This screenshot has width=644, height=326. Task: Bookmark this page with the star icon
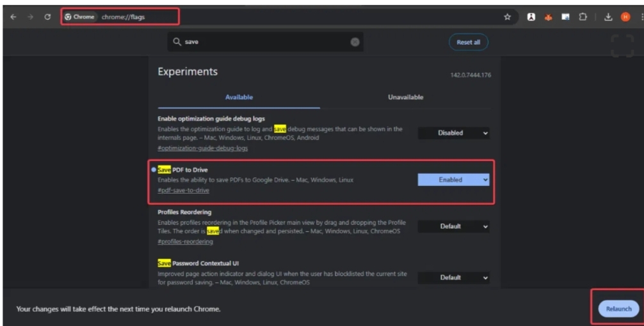[507, 17]
